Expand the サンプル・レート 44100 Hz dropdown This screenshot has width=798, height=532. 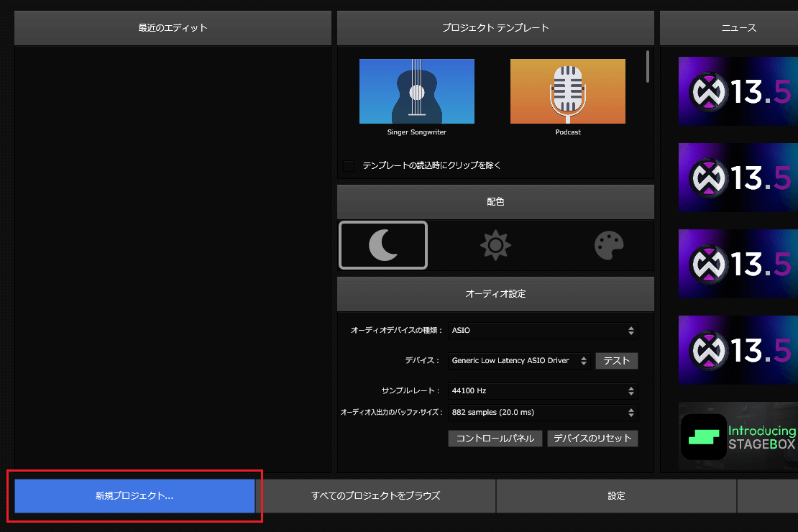(542, 391)
